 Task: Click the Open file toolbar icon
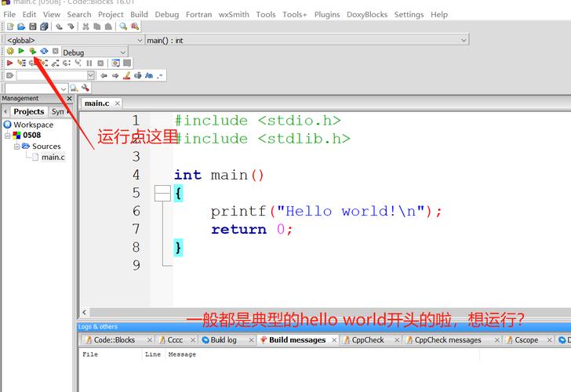[x=21, y=27]
